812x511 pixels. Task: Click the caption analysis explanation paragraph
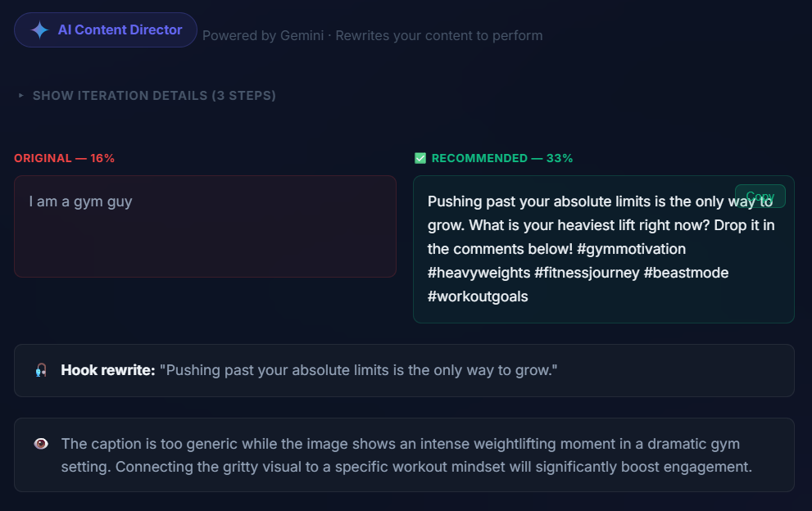click(406, 455)
